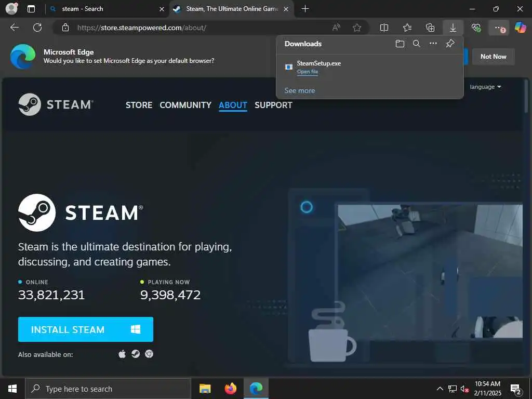Open Favorites list icon
Image resolution: width=532 pixels, height=399 pixels.
click(x=407, y=28)
